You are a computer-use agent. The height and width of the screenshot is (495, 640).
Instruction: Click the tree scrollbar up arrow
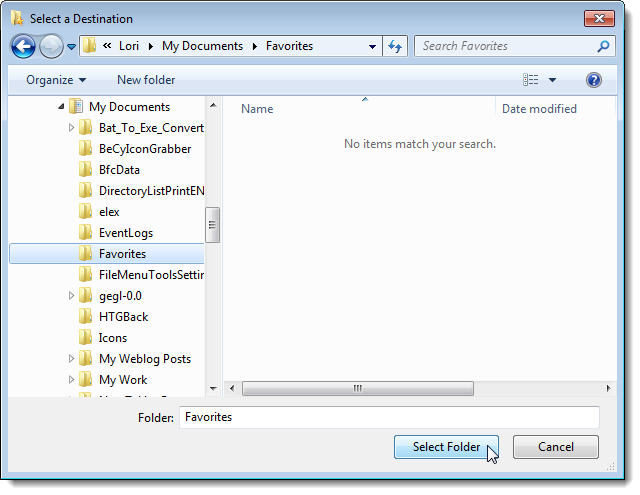pyautogui.click(x=213, y=105)
